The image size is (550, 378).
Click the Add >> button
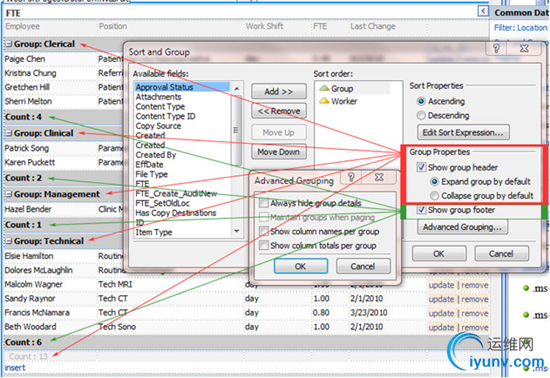point(279,92)
